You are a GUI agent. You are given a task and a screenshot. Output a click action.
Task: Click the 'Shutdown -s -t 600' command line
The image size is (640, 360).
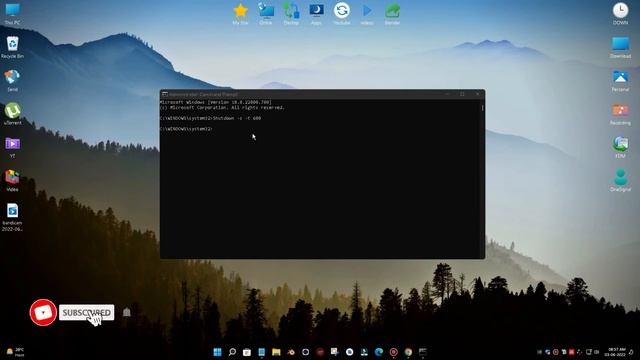coord(210,118)
